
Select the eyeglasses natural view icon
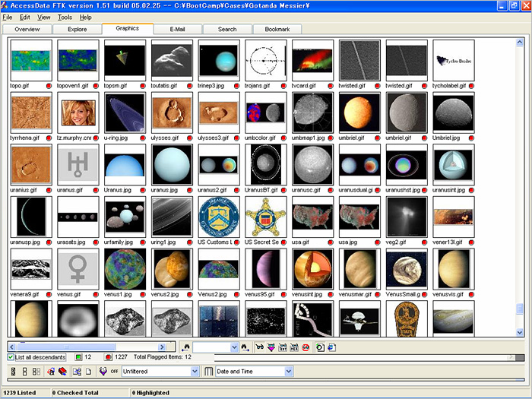click(261, 347)
